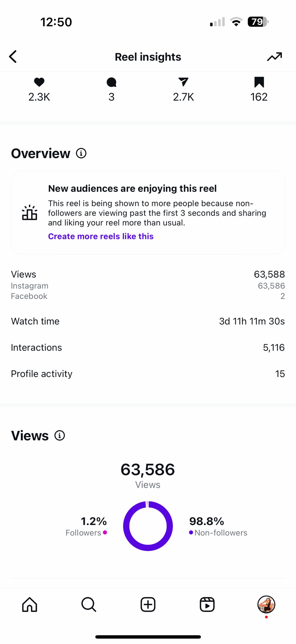This screenshot has height=644, width=296.
Task: Select the Interactions row
Action: point(148,347)
